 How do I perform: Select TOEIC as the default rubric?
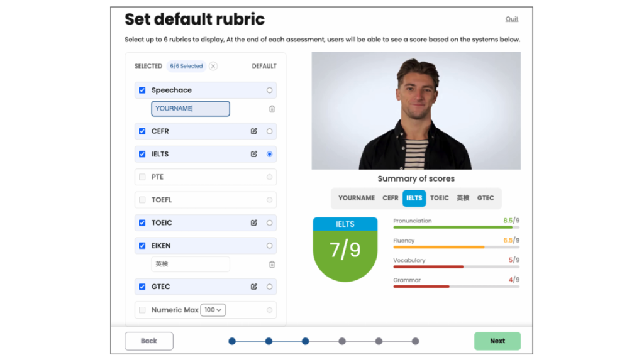269,222
